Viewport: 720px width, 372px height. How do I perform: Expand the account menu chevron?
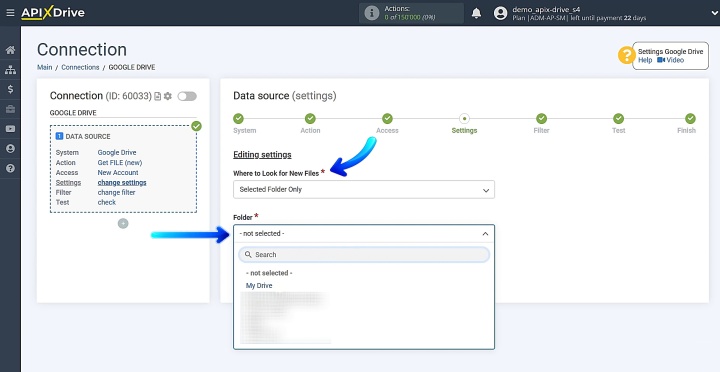(x=714, y=13)
